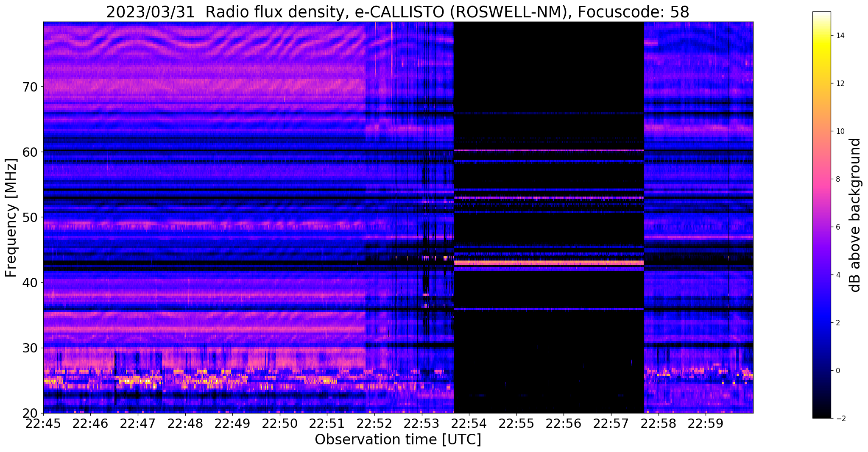
Task: Click the 60 MHz pink line in the data gap
Action: coord(549,150)
